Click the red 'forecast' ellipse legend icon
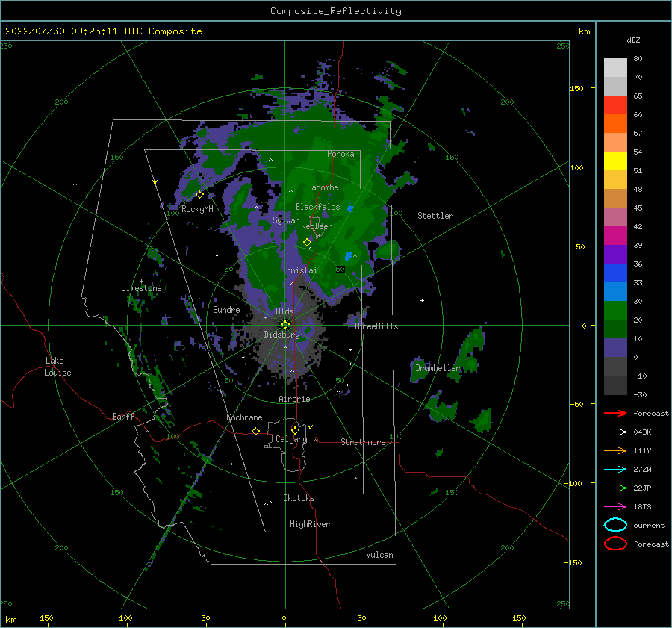The image size is (672, 628). coord(615,544)
